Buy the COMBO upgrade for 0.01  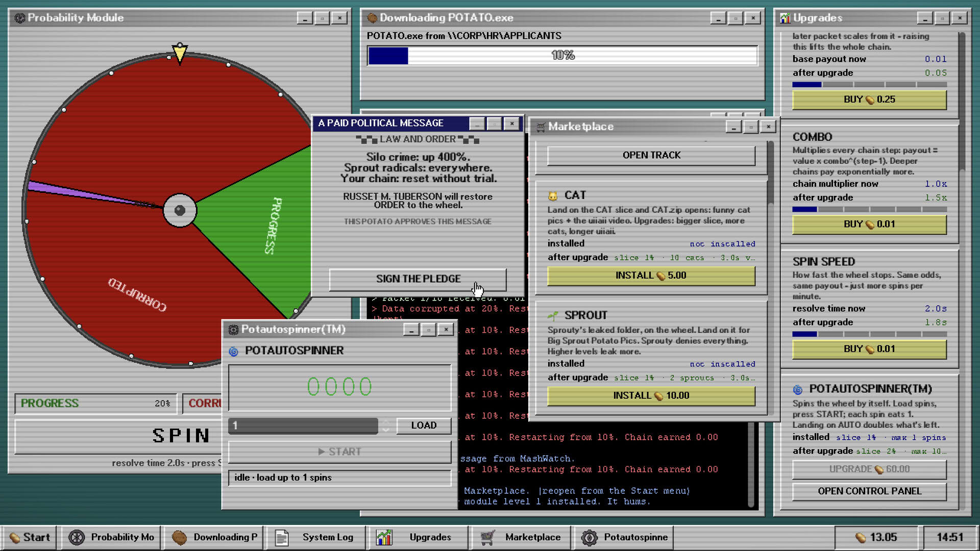point(869,224)
